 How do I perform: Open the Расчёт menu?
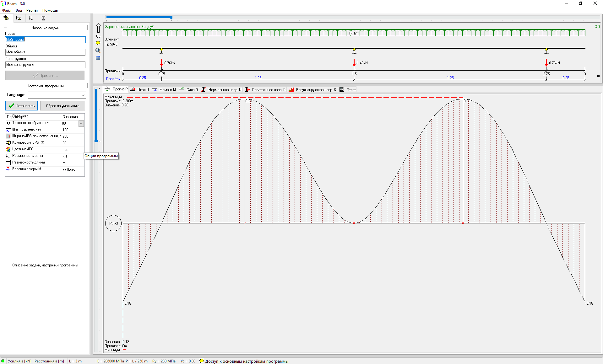click(32, 10)
